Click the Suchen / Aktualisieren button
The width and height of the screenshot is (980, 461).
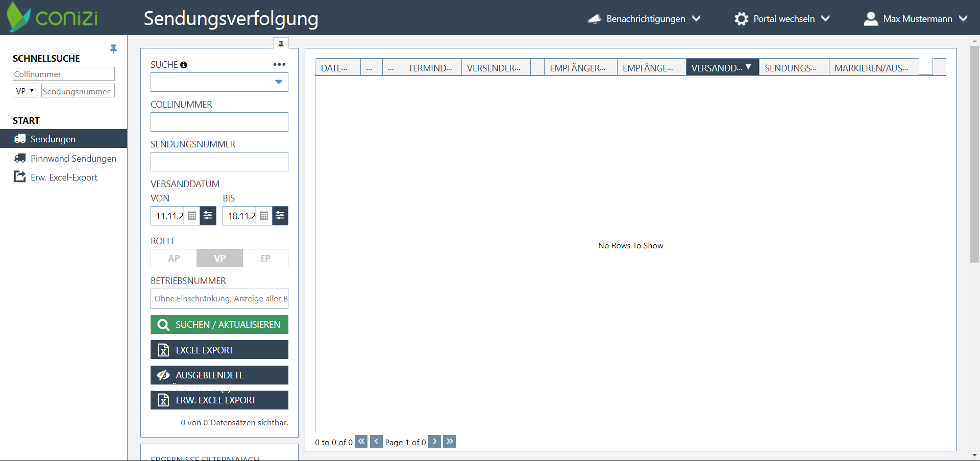point(219,325)
